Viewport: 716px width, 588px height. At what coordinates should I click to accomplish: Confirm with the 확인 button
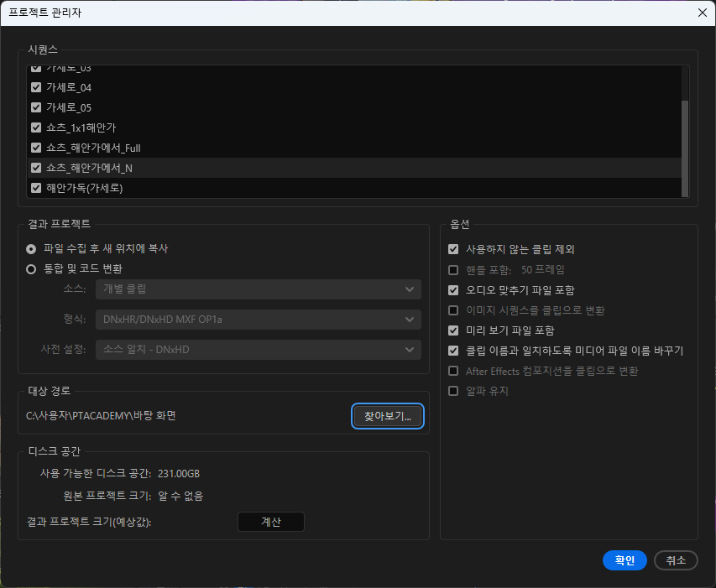625,560
